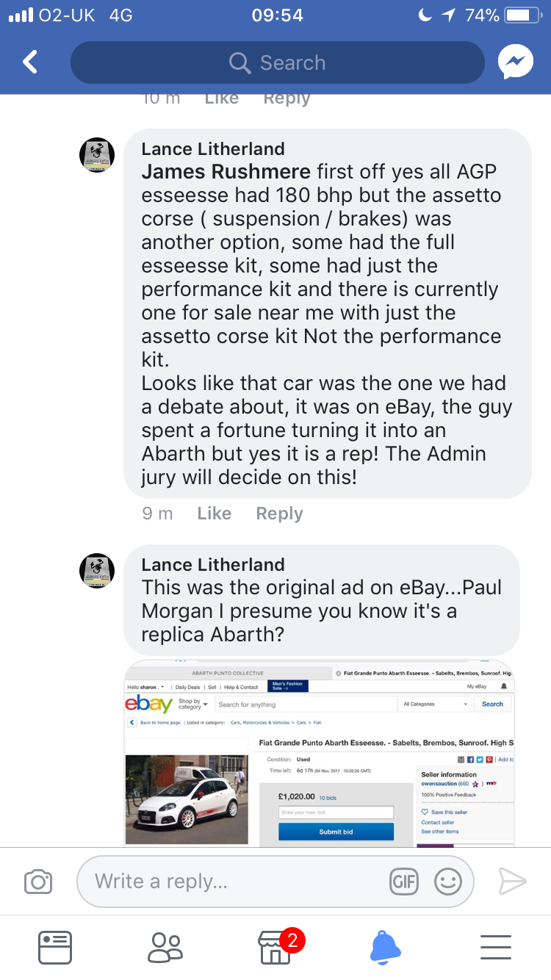Tap first comment's Lance Litherland profile picture

(97, 155)
